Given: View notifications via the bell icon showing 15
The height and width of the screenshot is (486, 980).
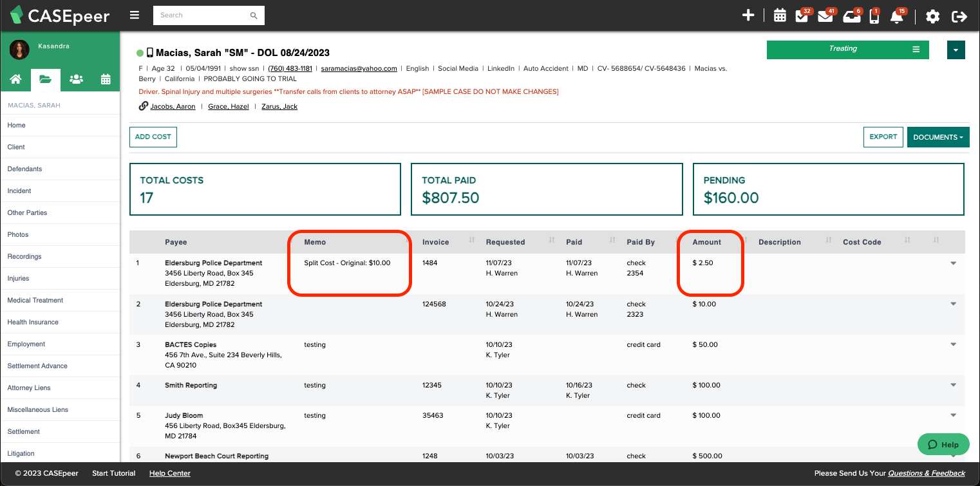Looking at the screenshot, I should pyautogui.click(x=897, y=15).
